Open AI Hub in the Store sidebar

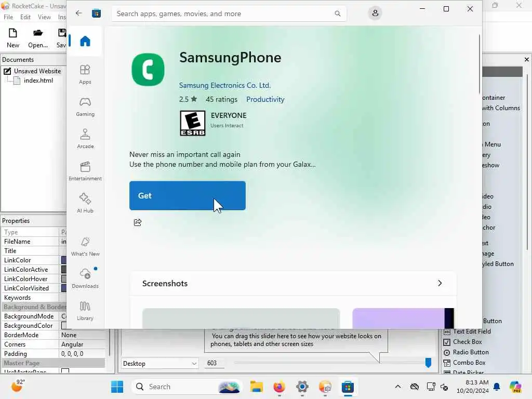click(85, 203)
